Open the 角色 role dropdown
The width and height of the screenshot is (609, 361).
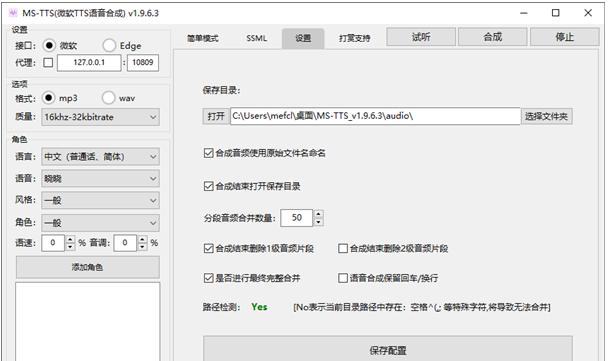pyautogui.click(x=101, y=223)
